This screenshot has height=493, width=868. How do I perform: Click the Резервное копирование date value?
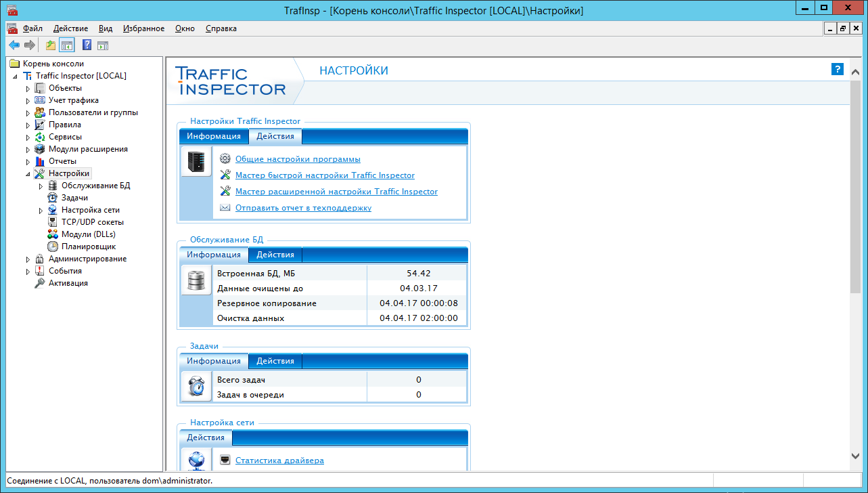coord(419,303)
